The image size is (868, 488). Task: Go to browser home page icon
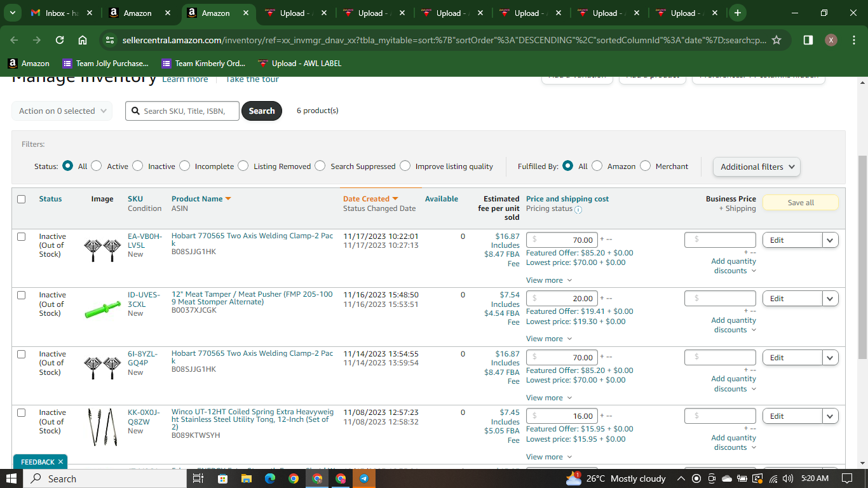[x=83, y=40]
